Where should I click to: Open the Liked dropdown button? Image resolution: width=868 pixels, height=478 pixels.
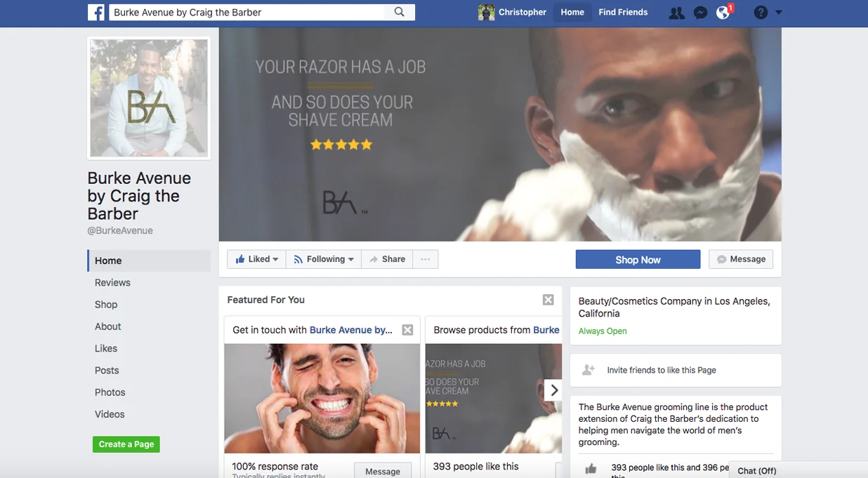(x=256, y=259)
